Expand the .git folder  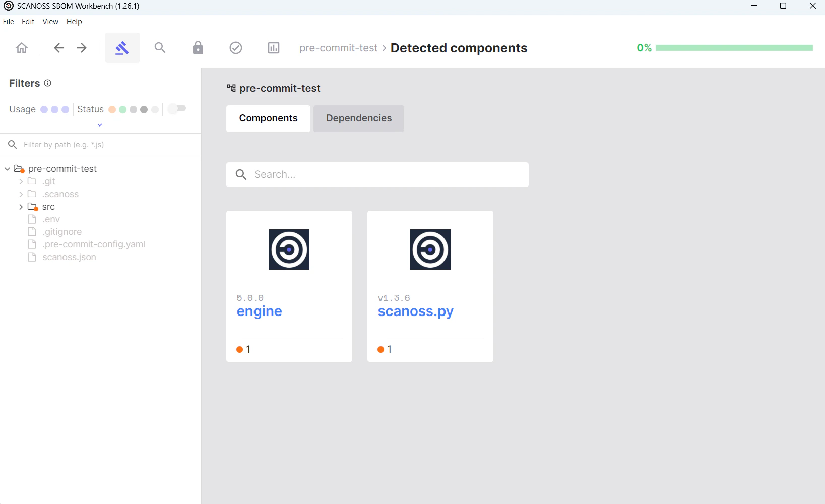21,181
